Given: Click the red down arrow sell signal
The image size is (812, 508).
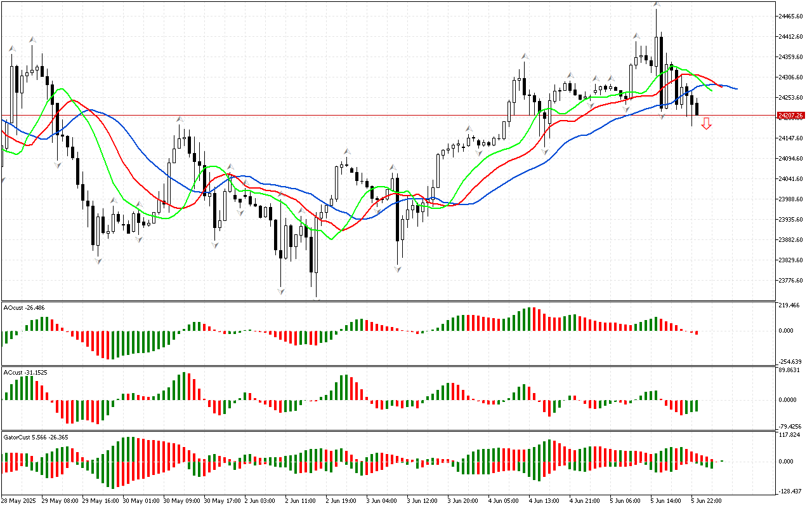Looking at the screenshot, I should coord(706,124).
